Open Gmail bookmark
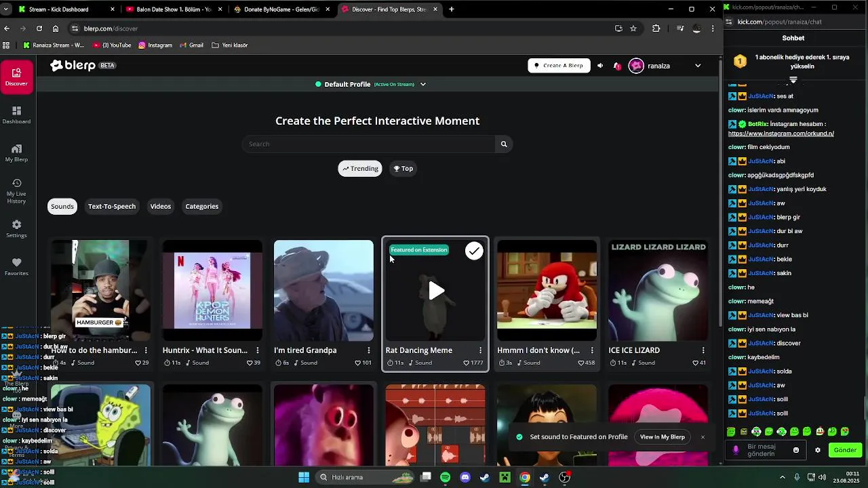The image size is (868, 488). click(x=191, y=45)
